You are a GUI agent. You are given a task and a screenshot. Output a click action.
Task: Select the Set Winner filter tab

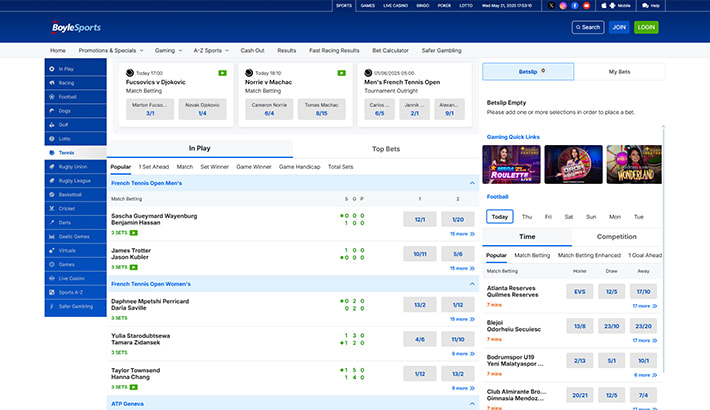click(x=214, y=167)
